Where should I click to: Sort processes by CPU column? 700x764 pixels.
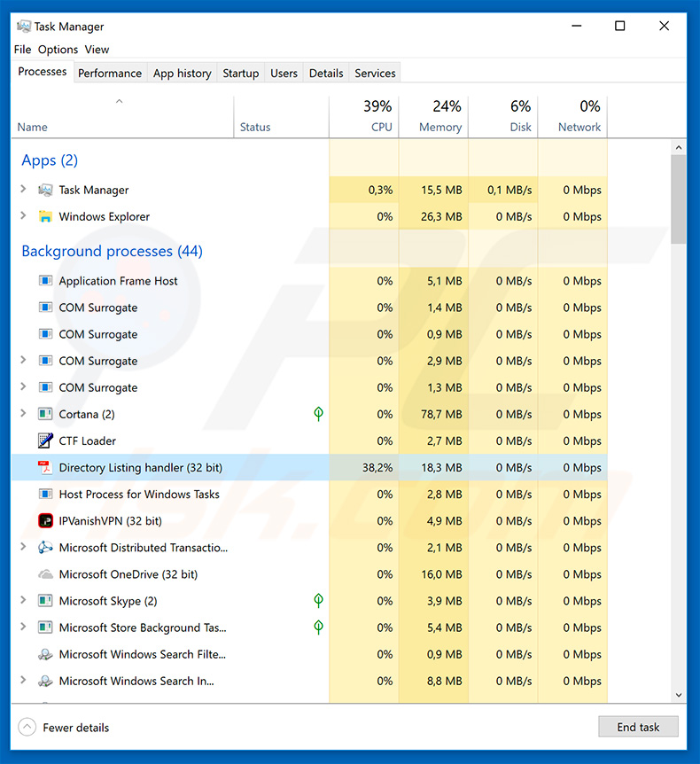364,117
